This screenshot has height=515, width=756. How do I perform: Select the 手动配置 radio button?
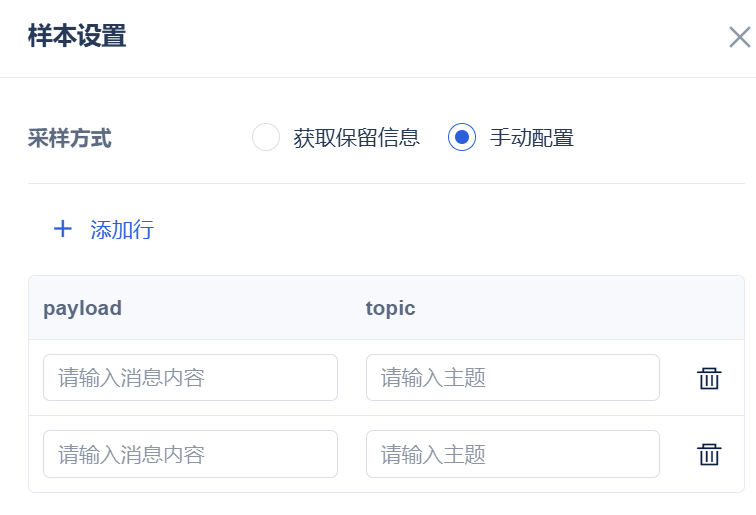[x=462, y=137]
